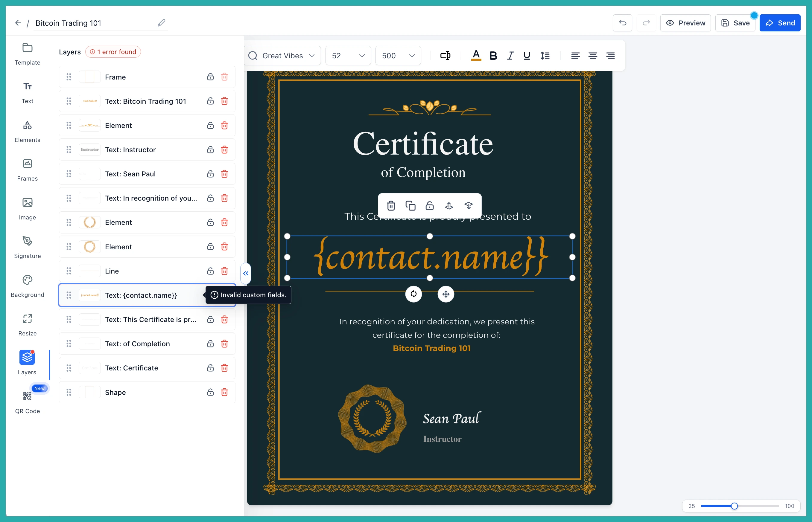
Task: Duplicate selected element from floating toolbar
Action: tap(410, 206)
